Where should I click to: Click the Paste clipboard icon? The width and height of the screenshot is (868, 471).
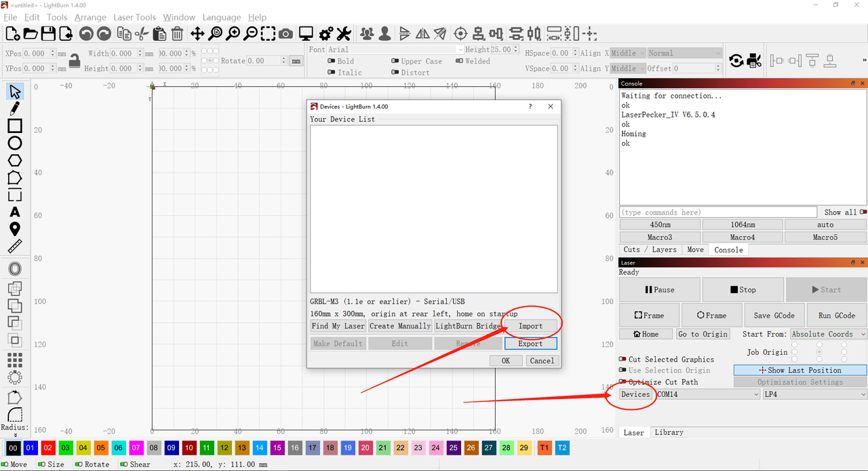tap(159, 33)
